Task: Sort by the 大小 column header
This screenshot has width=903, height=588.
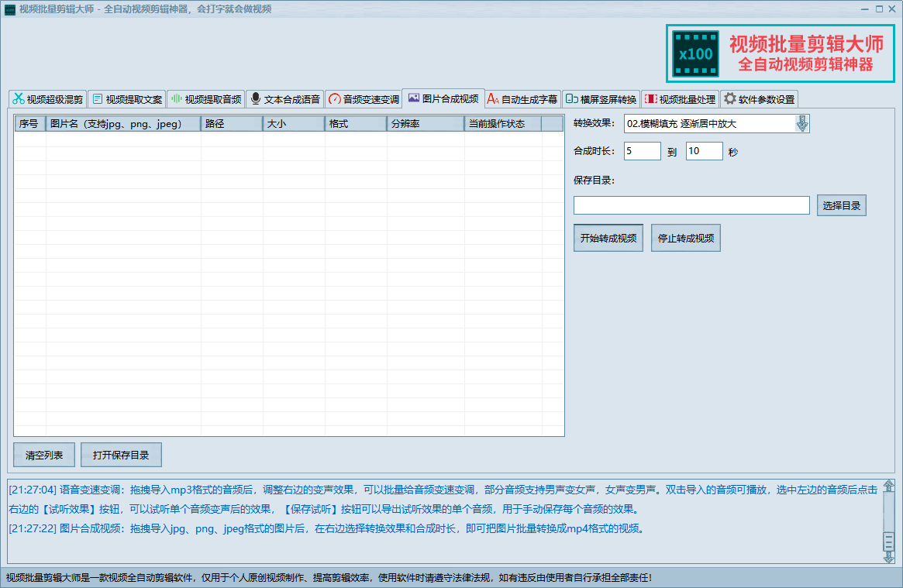Action: click(294, 124)
